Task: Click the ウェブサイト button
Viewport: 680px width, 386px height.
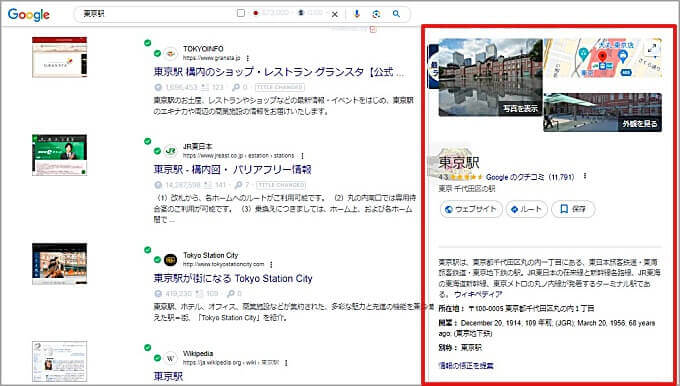Action: (x=471, y=209)
